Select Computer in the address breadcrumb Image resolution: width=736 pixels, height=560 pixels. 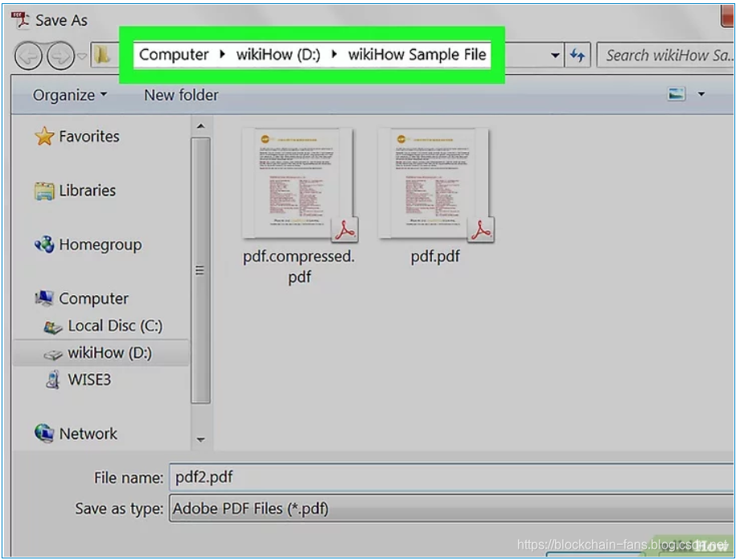click(x=174, y=55)
